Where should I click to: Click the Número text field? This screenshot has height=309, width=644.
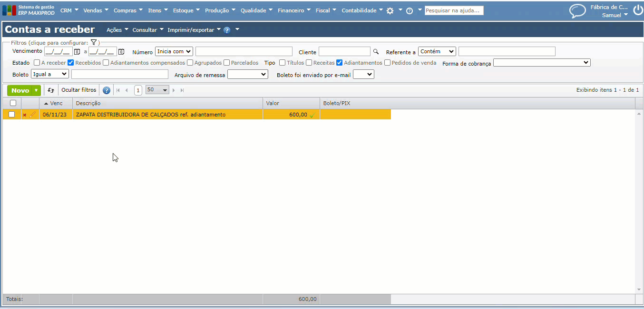click(244, 51)
